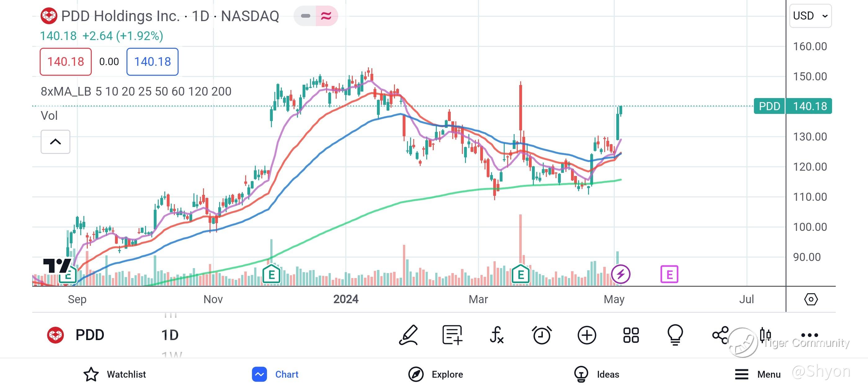Toggle the pink approximate-equal button
Viewport: 868px width, 391px height.
point(326,16)
